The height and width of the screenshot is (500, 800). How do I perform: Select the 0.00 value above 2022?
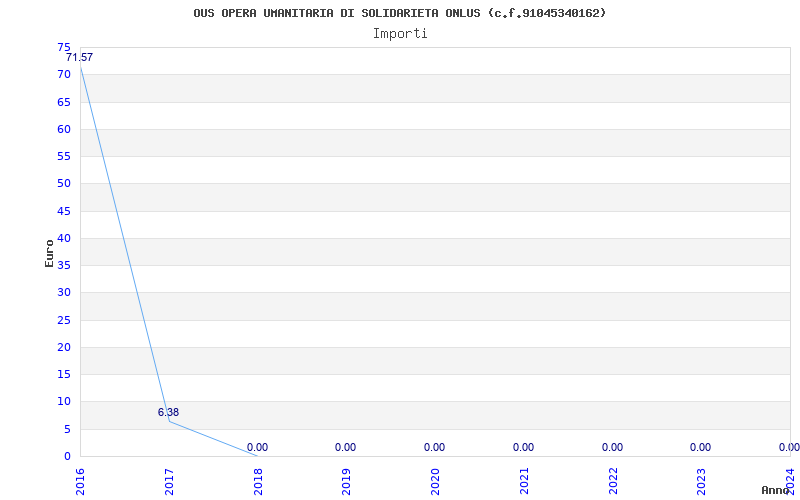point(612,447)
